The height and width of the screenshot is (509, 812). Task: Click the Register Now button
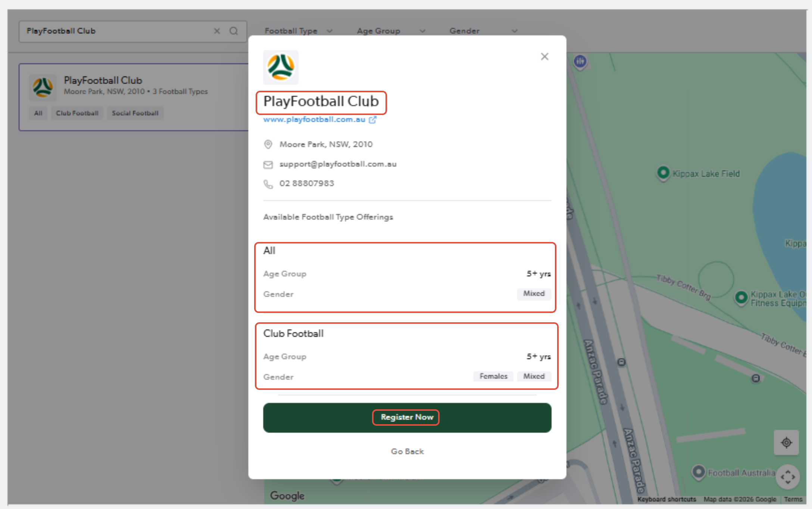click(407, 418)
